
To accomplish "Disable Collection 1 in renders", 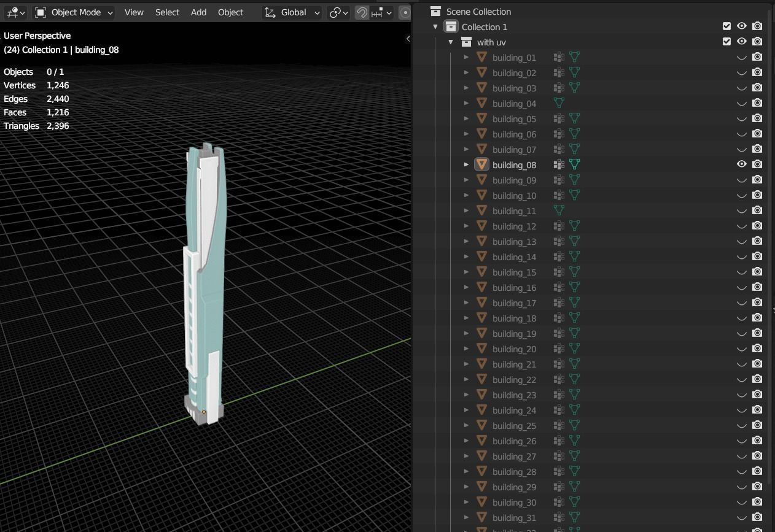I will [757, 26].
